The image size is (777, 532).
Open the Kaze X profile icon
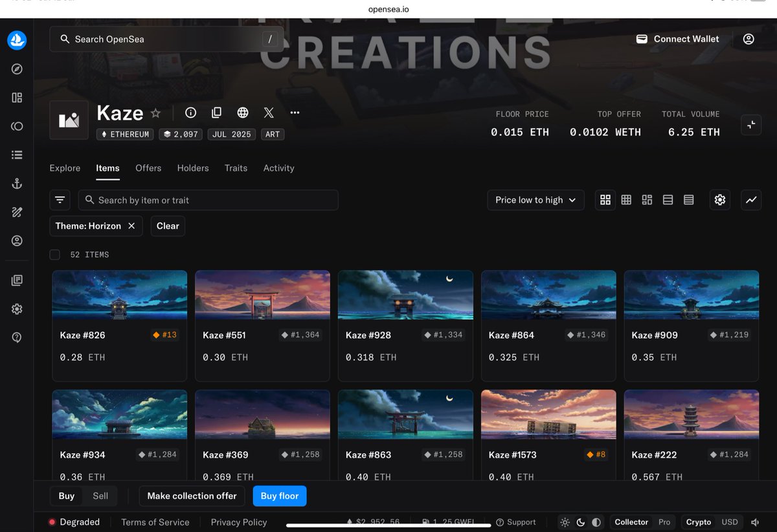click(x=269, y=113)
